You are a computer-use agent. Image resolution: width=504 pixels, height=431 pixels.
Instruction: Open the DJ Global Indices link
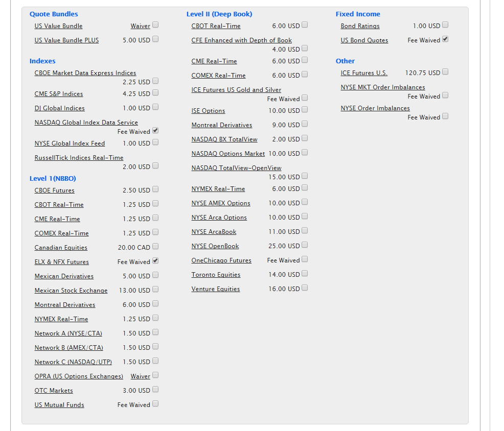tap(59, 108)
